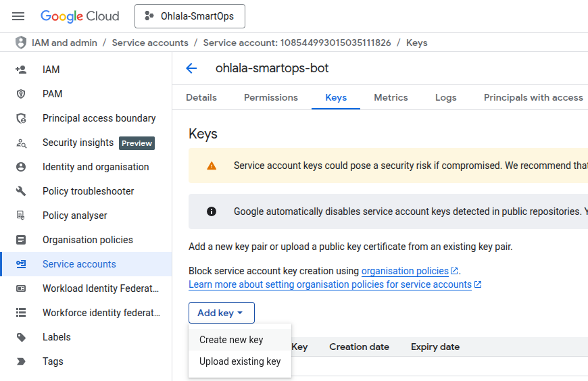
Task: Click the Google Cloud logo
Action: pos(80,16)
